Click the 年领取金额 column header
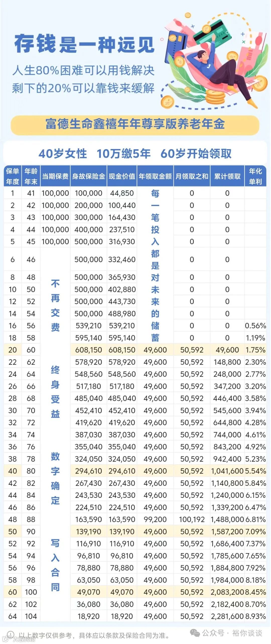This screenshot has height=644, width=271. click(155, 176)
